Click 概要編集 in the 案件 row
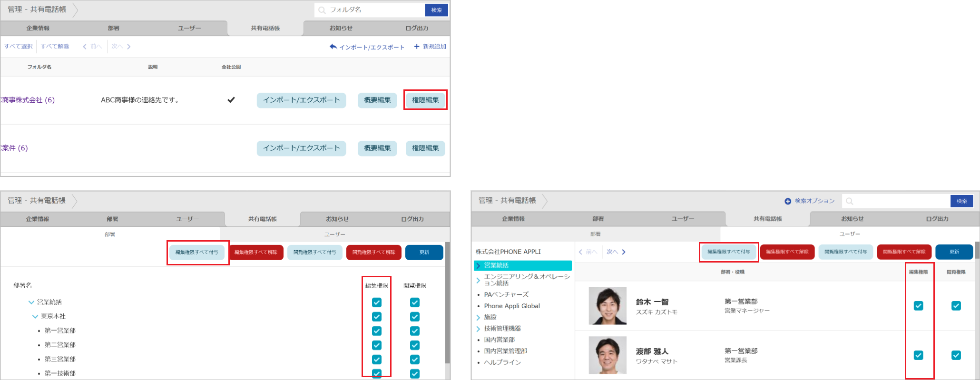 point(377,148)
